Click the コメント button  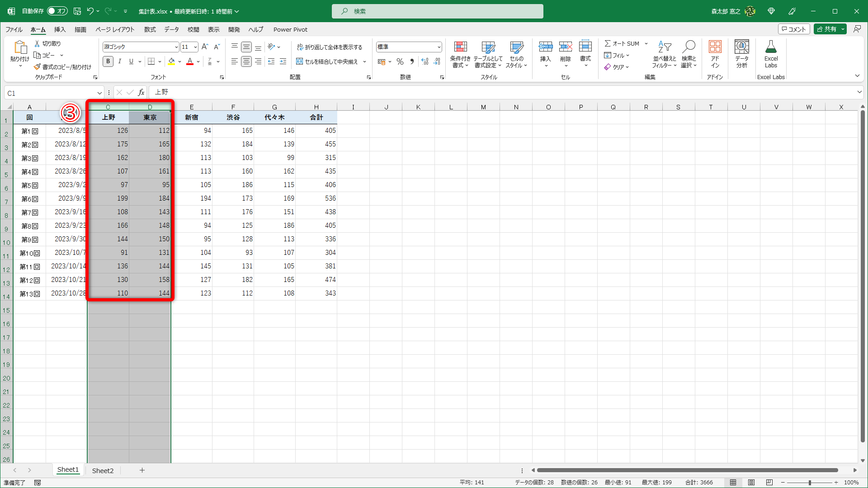793,29
